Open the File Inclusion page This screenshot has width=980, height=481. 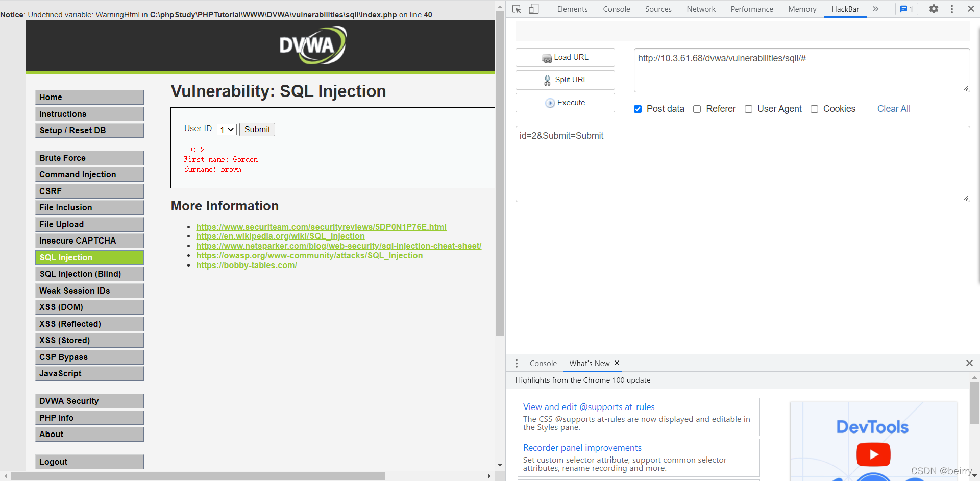click(x=89, y=207)
